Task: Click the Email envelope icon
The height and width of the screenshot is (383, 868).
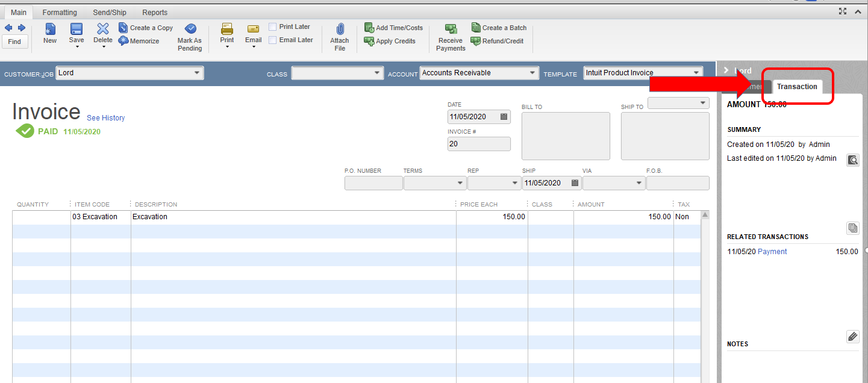Action: pyautogui.click(x=253, y=30)
